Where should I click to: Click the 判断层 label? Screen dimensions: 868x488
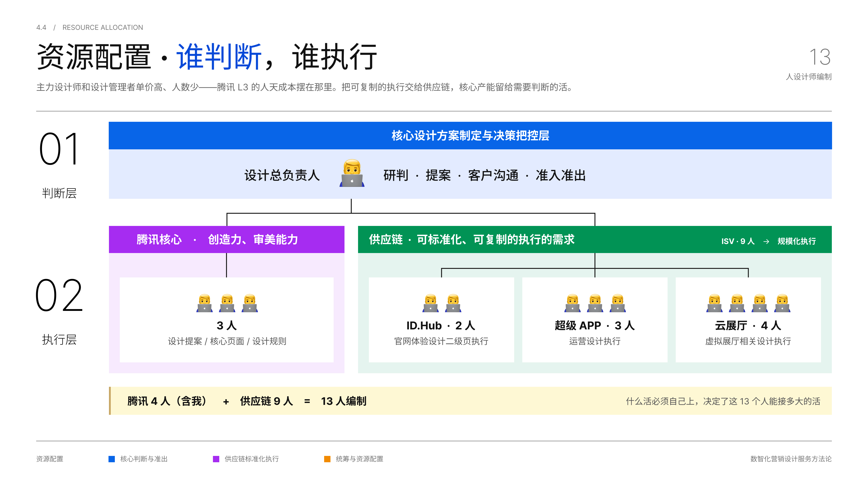click(59, 193)
